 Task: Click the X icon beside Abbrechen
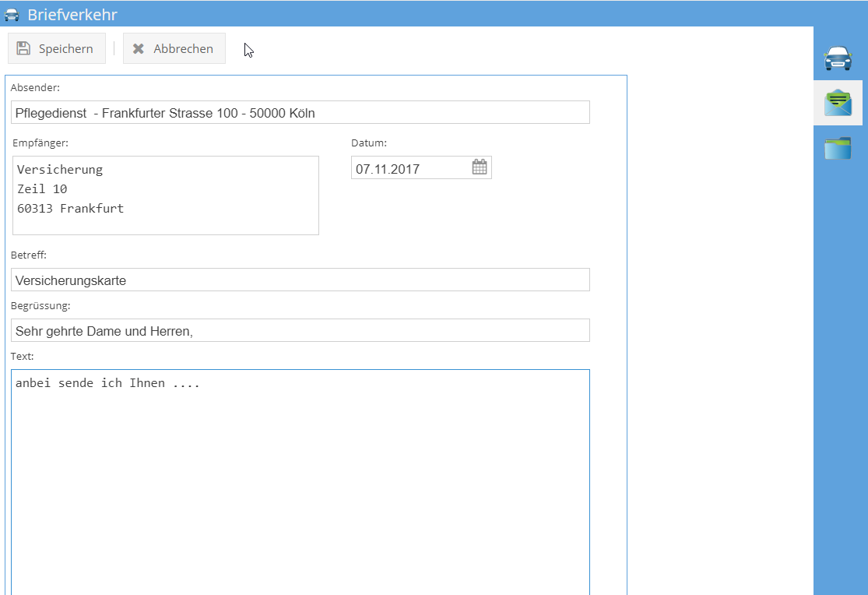tap(139, 48)
